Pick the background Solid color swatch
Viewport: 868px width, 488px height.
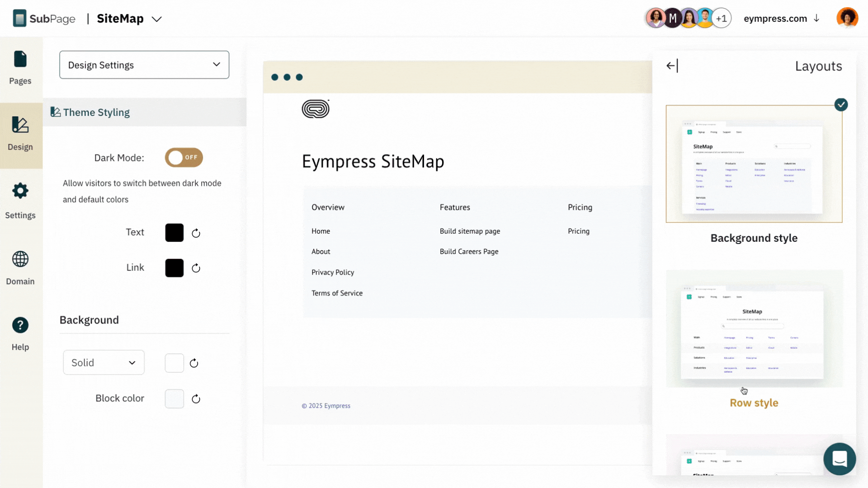point(175,363)
